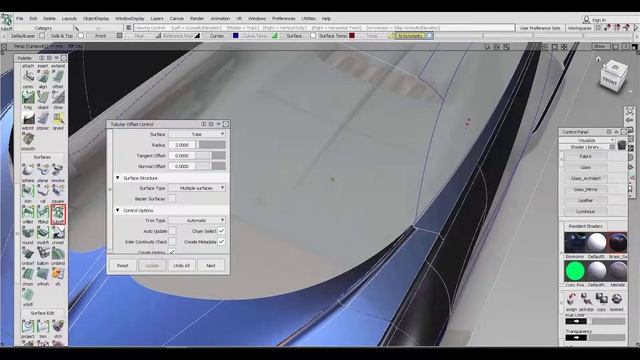Click the Undo All button
640x360 pixels.
(181, 265)
